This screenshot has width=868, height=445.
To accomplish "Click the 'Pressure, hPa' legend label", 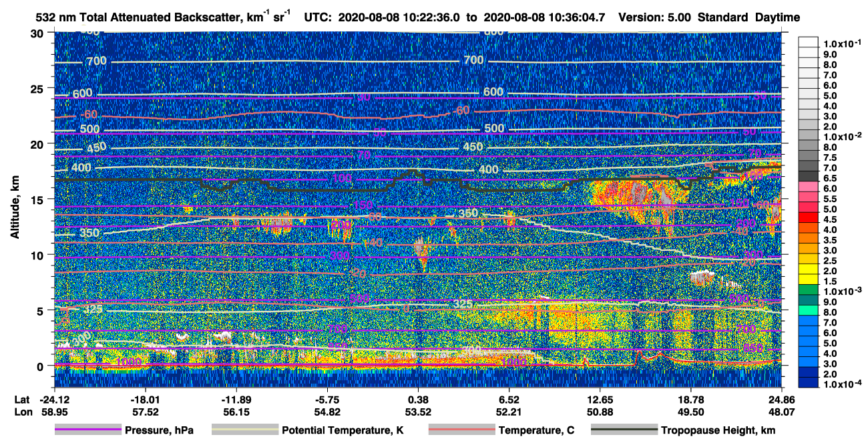I will click(x=160, y=430).
